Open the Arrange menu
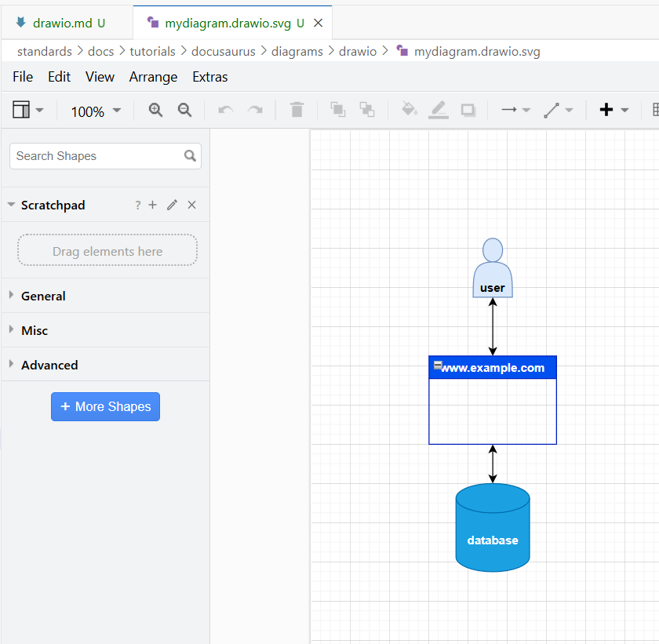The width and height of the screenshot is (659, 644). [x=153, y=77]
